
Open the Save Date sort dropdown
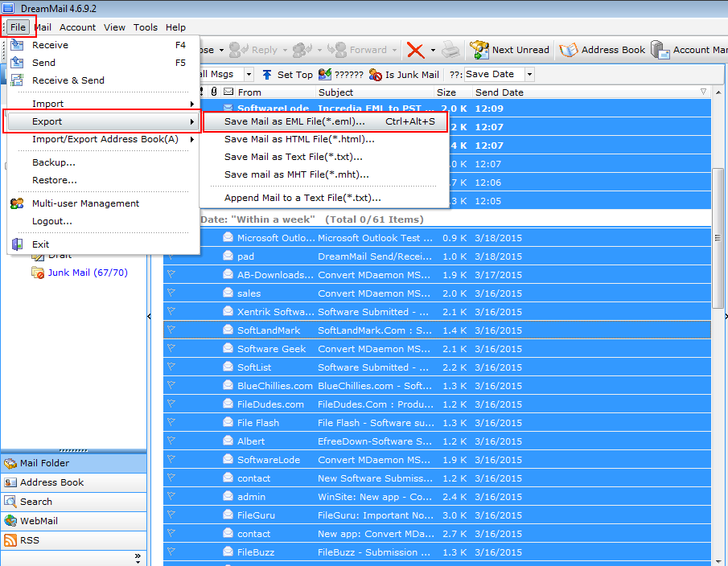coord(529,74)
